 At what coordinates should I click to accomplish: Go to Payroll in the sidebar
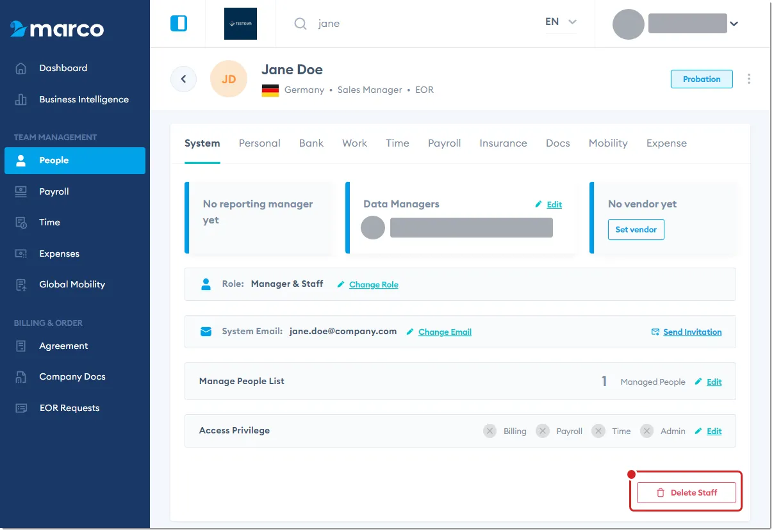coord(54,191)
